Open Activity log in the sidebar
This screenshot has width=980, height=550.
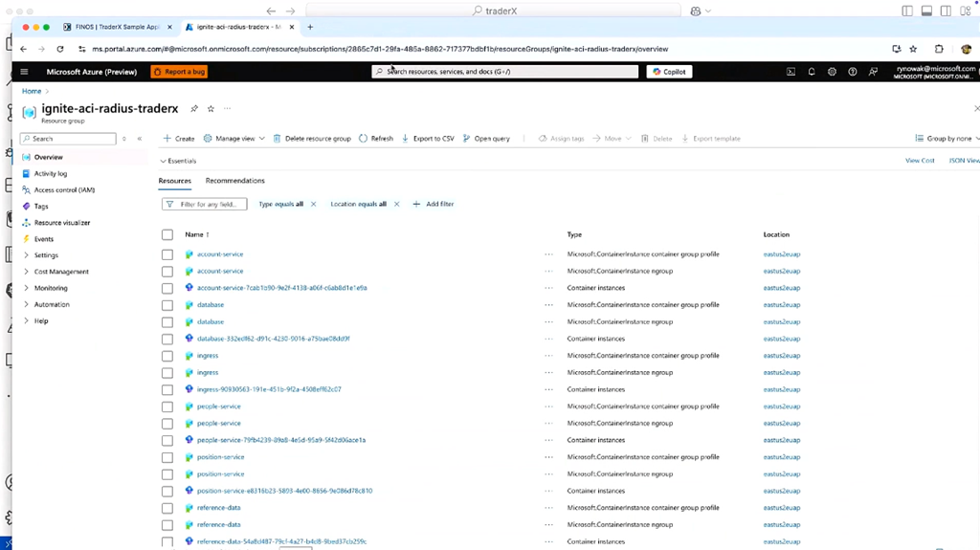coord(50,174)
